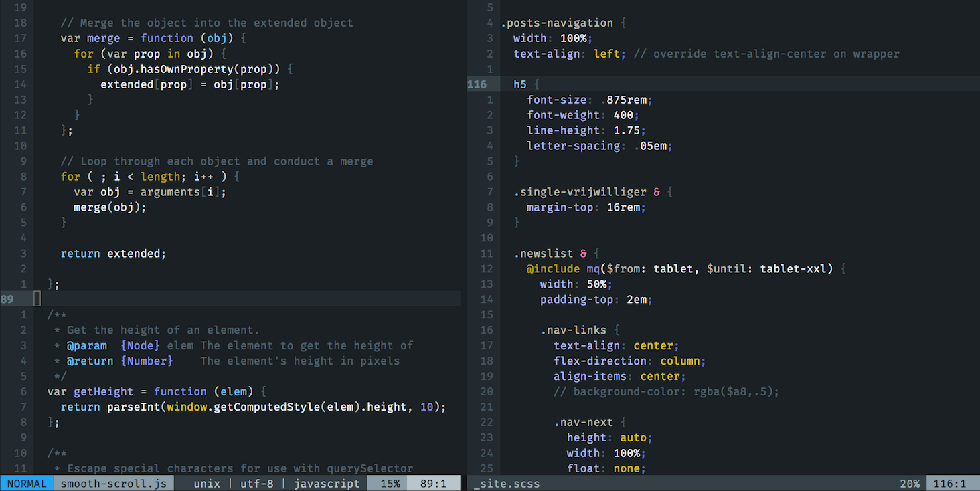
Task: Click the 'return extended;' line
Action: coord(113,254)
